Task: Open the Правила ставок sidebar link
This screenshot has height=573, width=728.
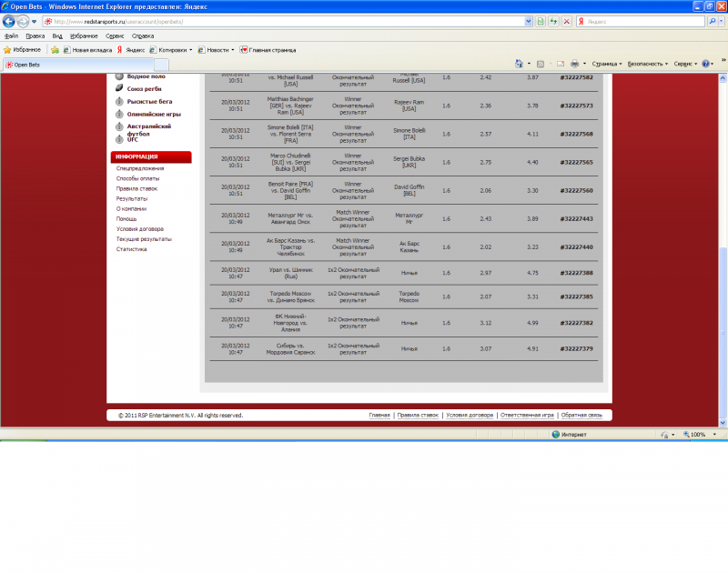Action: 136,189
